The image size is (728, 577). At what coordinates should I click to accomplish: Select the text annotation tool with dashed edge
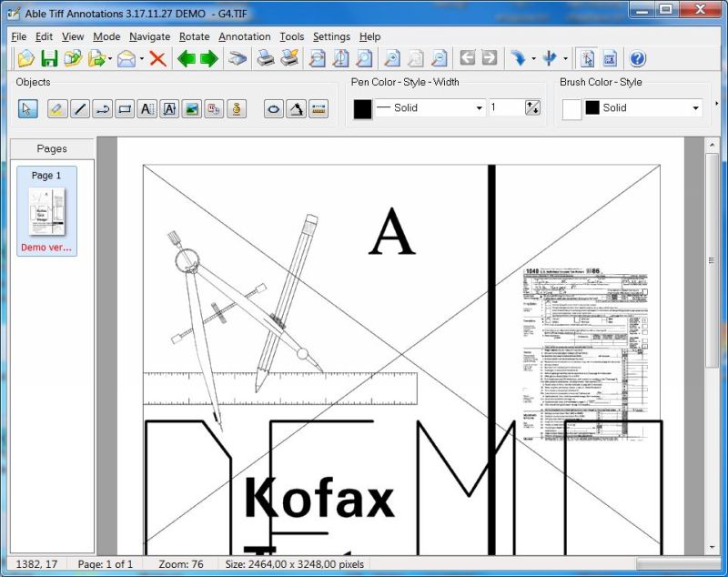tap(147, 109)
